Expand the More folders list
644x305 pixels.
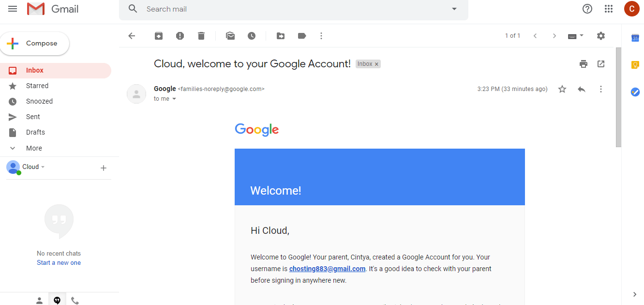[x=34, y=148]
